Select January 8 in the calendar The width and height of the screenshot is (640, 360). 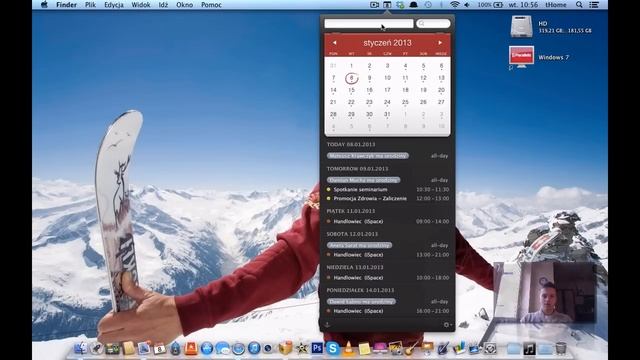click(351, 78)
